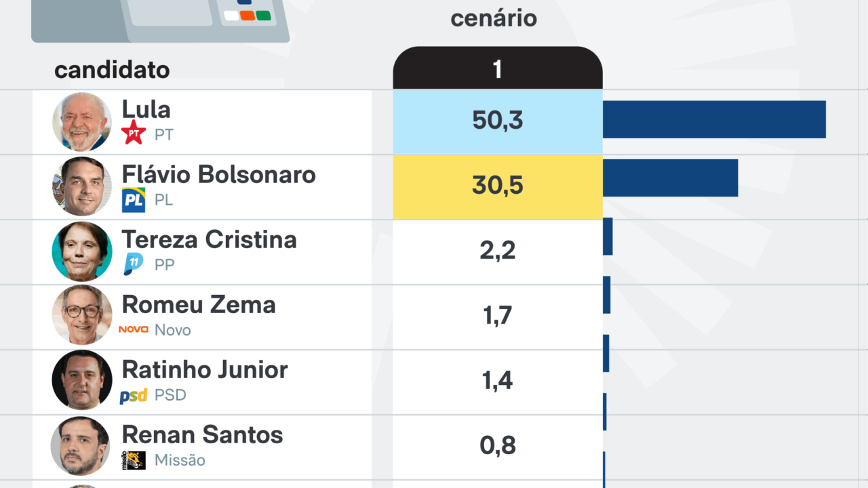Click Flávio Bolsonaro's portrait photo

click(x=82, y=186)
